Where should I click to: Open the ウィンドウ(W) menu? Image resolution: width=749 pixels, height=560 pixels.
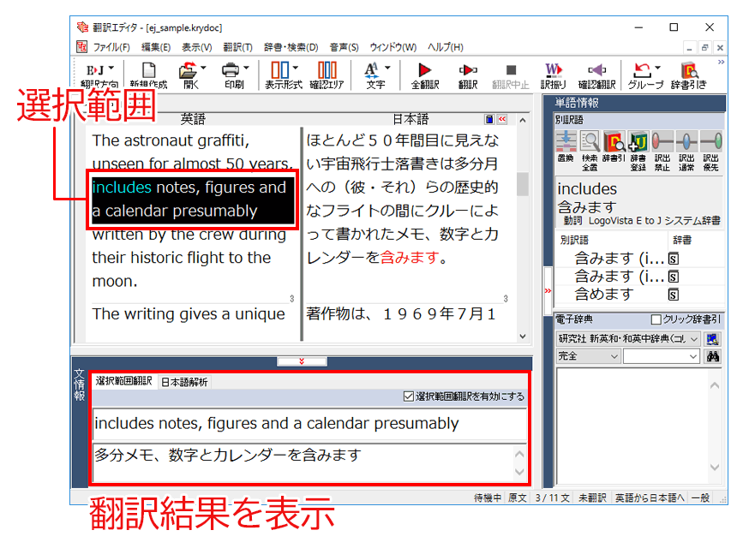tap(393, 47)
